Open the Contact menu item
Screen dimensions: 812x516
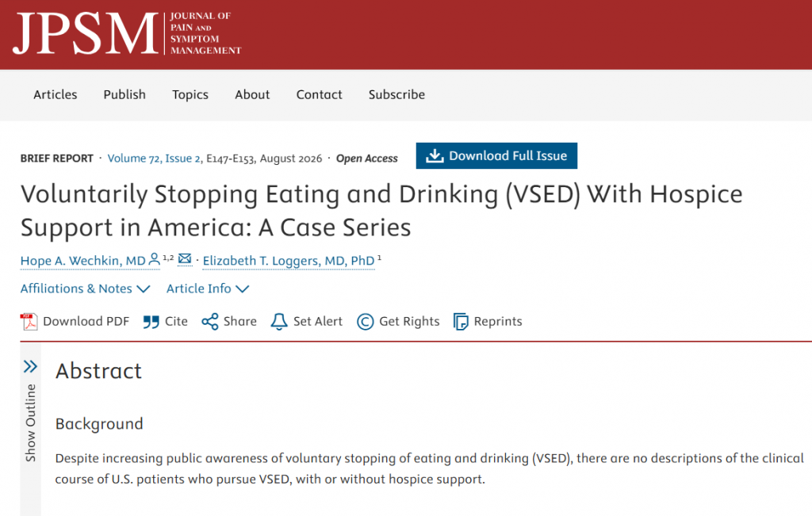[x=319, y=94]
